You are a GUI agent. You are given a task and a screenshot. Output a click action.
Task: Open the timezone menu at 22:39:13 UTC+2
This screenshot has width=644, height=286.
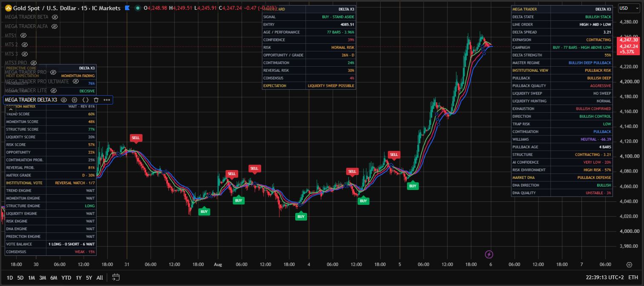tap(604, 277)
